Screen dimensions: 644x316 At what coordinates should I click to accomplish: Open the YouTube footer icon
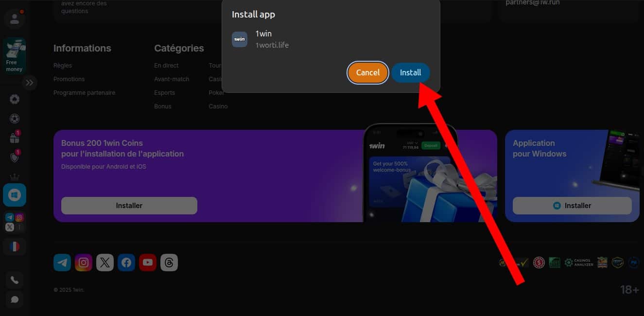tap(148, 263)
